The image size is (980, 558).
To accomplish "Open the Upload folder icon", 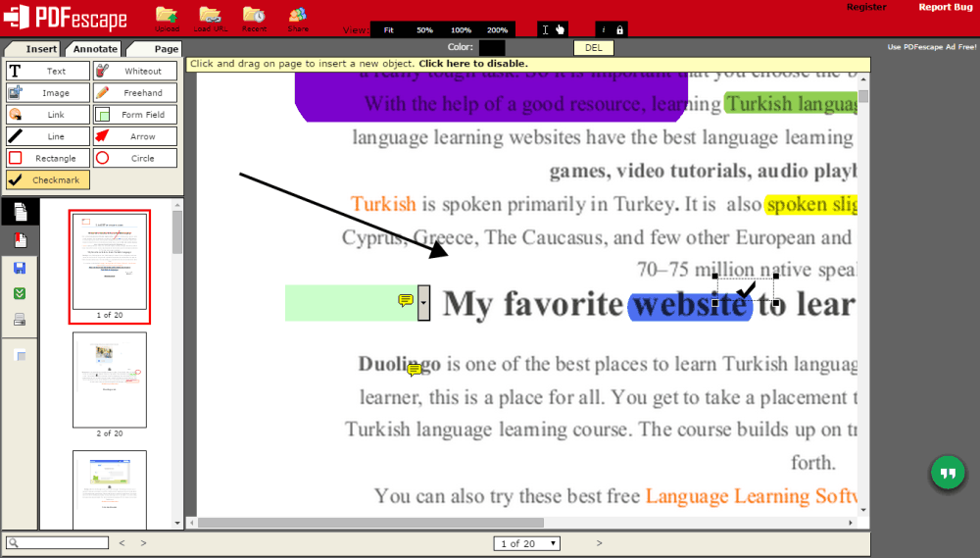I will (x=167, y=19).
